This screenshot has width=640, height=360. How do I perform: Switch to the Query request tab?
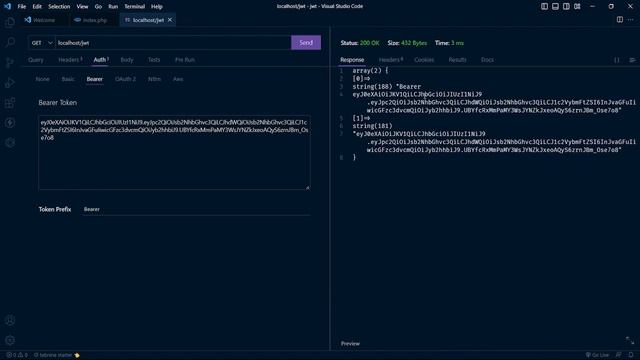[x=36, y=60]
